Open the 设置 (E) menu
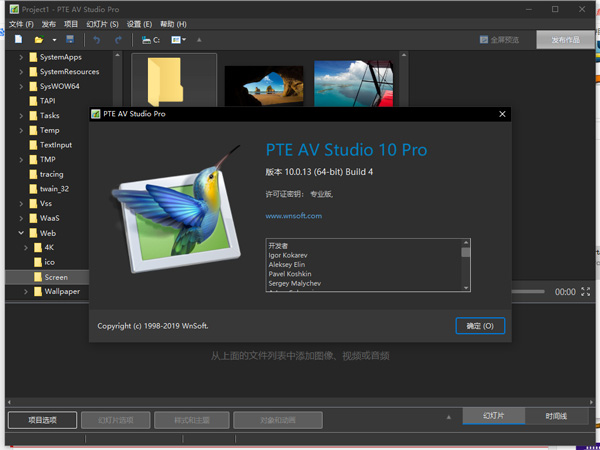 point(139,24)
